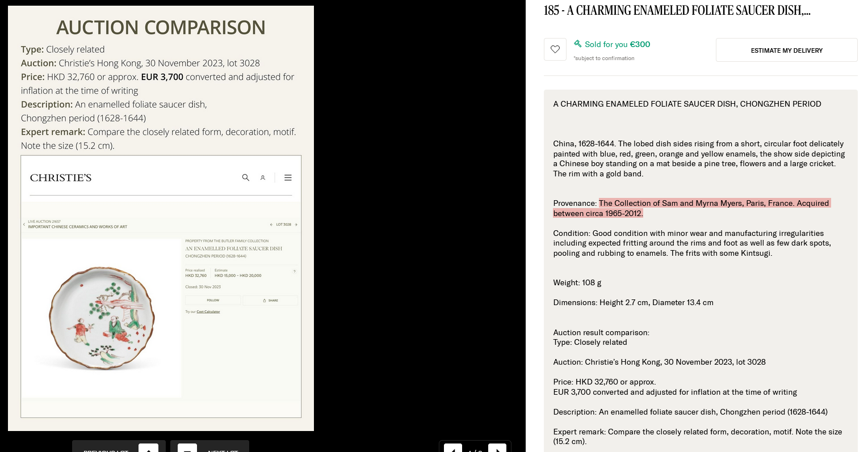The height and width of the screenshot is (452, 868).
Task: Click the account icon in Christie's screenshot
Action: pyautogui.click(x=263, y=178)
